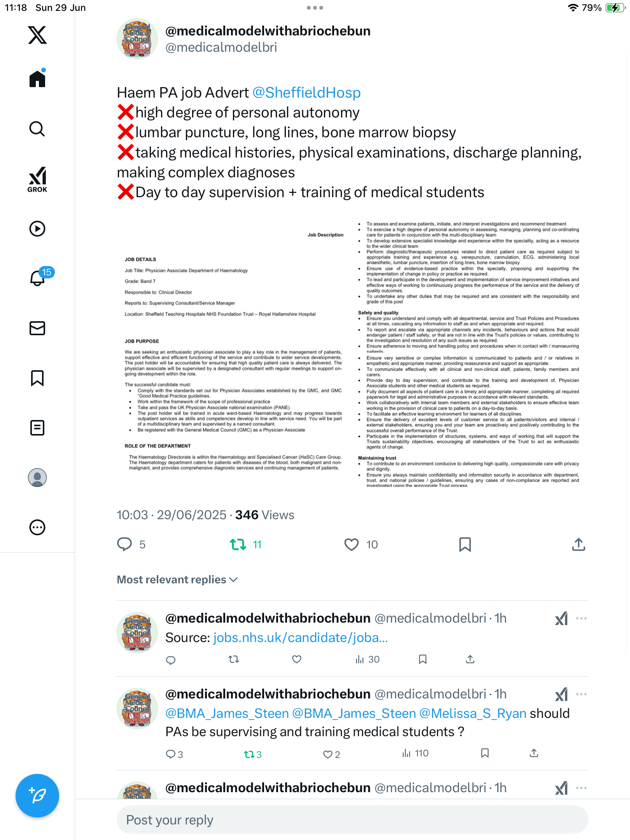This screenshot has width=630, height=840.
Task: Like the main tweet with heart
Action: click(352, 544)
